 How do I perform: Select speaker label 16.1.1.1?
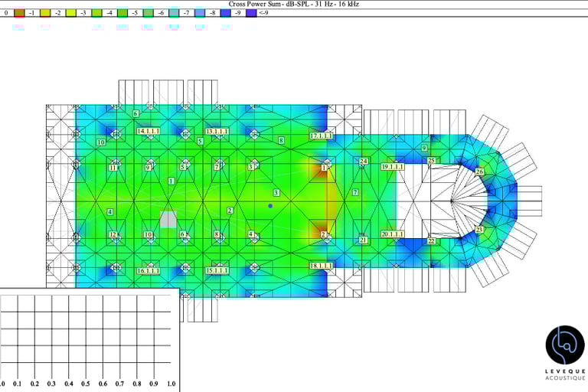coord(148,271)
